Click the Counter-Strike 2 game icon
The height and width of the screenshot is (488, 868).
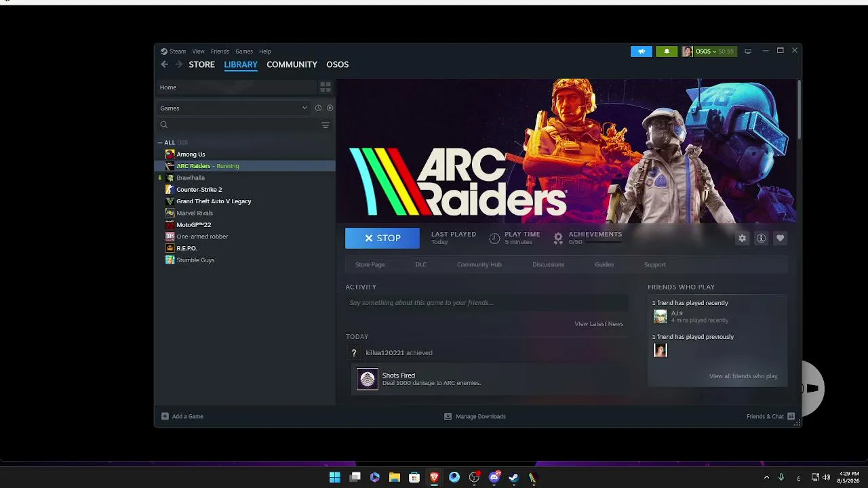pyautogui.click(x=170, y=190)
